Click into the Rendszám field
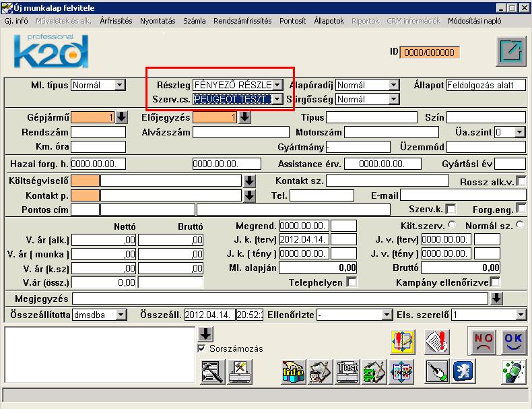Screen dimensions: 532x409 click(x=98, y=132)
